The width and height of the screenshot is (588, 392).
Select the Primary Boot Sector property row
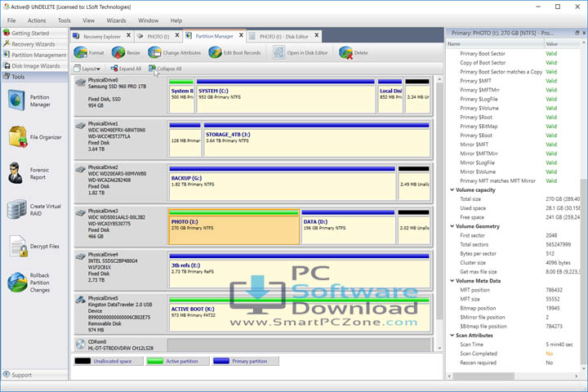click(x=514, y=54)
